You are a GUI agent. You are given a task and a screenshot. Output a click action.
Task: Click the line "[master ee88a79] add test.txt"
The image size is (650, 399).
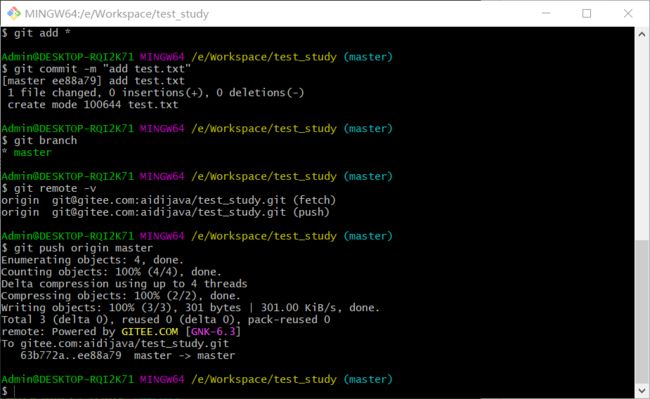pyautogui.click(x=93, y=81)
